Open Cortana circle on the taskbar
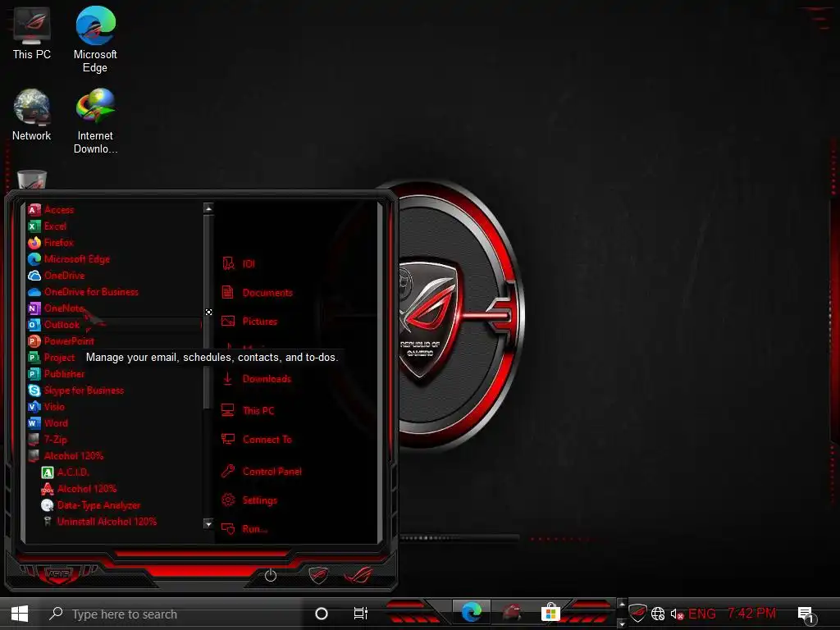This screenshot has height=630, width=840. click(322, 614)
